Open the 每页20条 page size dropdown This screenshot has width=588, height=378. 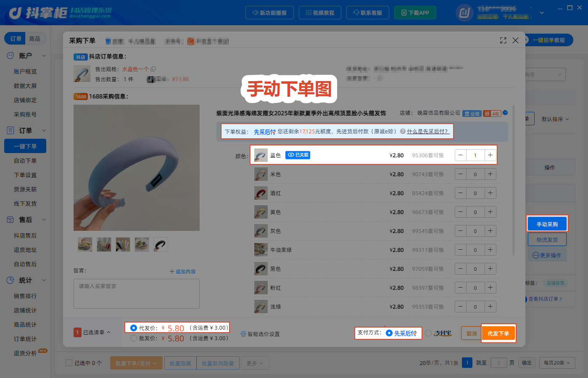pyautogui.click(x=557, y=363)
